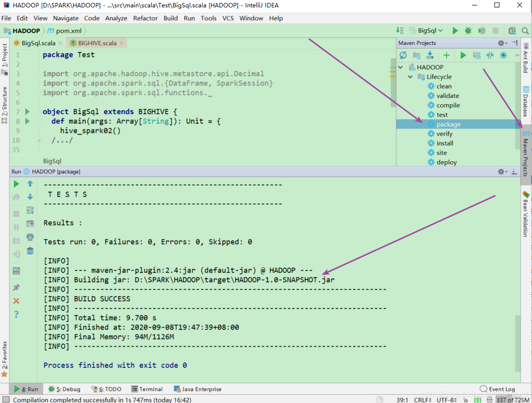Close the Run tab with red X

pyautogui.click(x=16, y=301)
